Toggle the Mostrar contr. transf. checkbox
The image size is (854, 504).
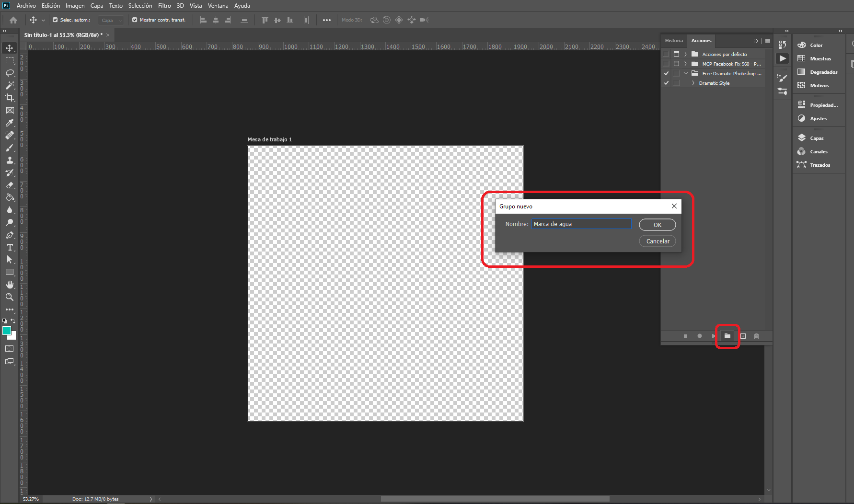tap(135, 20)
